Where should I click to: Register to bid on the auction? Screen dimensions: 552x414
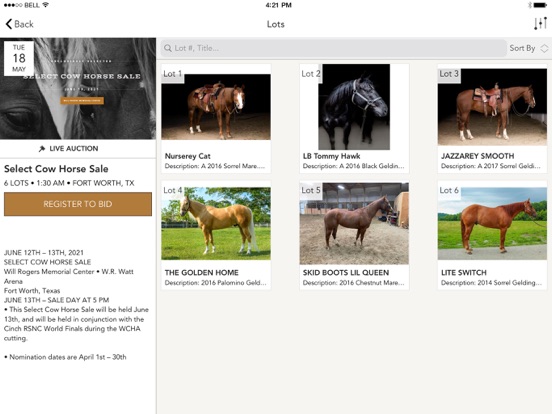point(78,204)
